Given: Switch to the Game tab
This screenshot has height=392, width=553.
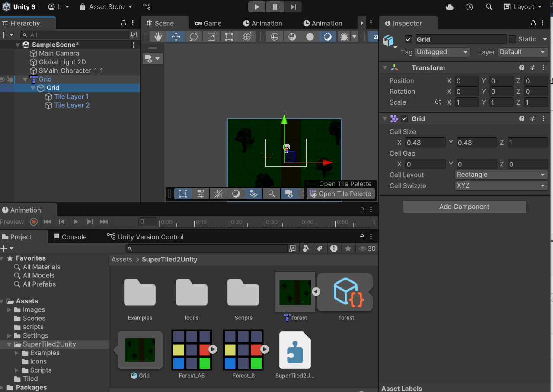Looking at the screenshot, I should click(x=208, y=23).
